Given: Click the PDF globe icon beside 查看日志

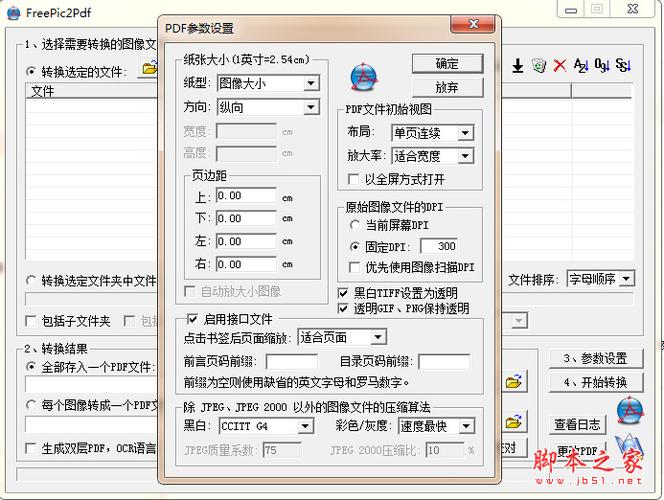Looking at the screenshot, I should click(x=630, y=411).
